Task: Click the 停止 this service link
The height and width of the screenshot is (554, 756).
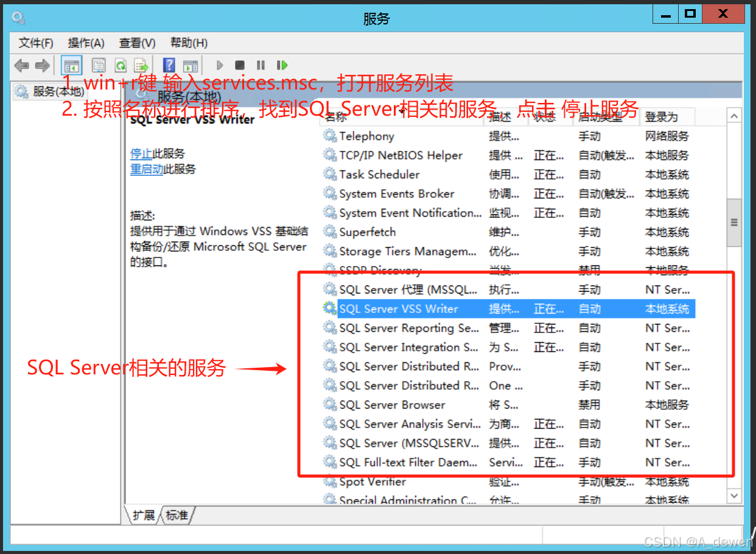Action: pyautogui.click(x=141, y=153)
